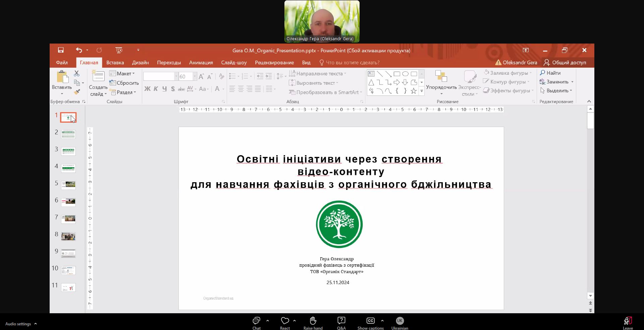Save the presentation with the floppy disk icon
644x330 pixels.
[x=61, y=50]
